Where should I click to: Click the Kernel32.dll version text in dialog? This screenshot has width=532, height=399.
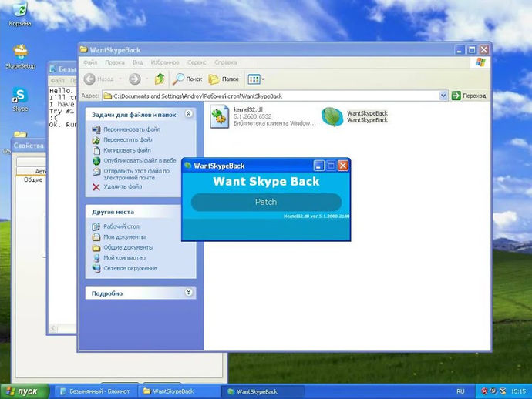tap(316, 216)
